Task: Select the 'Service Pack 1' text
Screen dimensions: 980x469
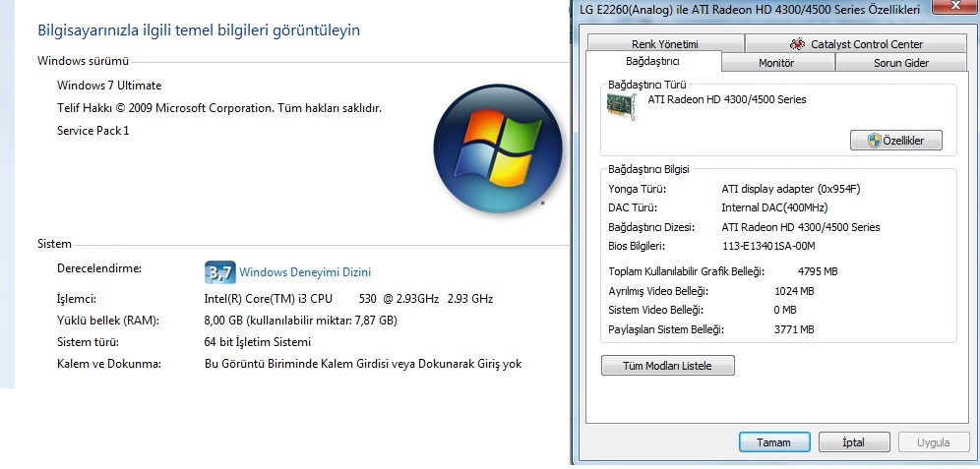Action: (x=92, y=131)
